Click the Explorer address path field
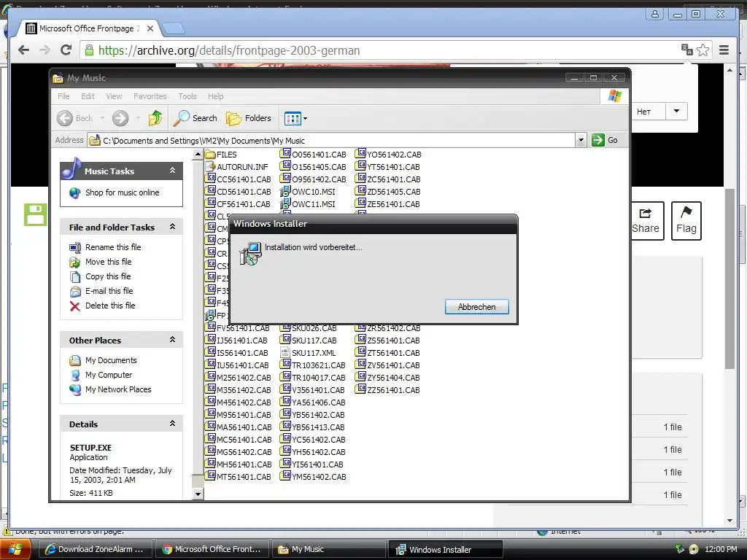 point(332,141)
